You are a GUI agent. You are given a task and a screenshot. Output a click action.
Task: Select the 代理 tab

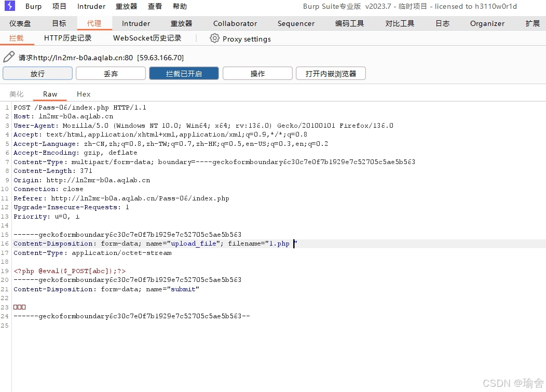(x=94, y=23)
